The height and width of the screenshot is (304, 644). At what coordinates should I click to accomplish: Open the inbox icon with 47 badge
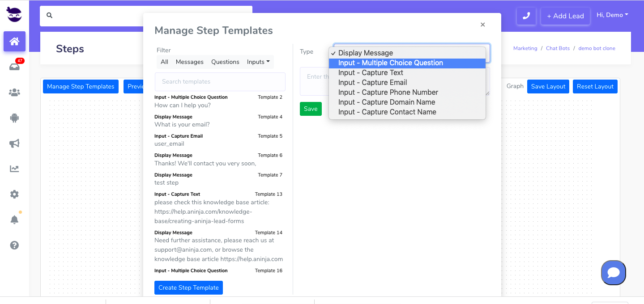click(14, 67)
